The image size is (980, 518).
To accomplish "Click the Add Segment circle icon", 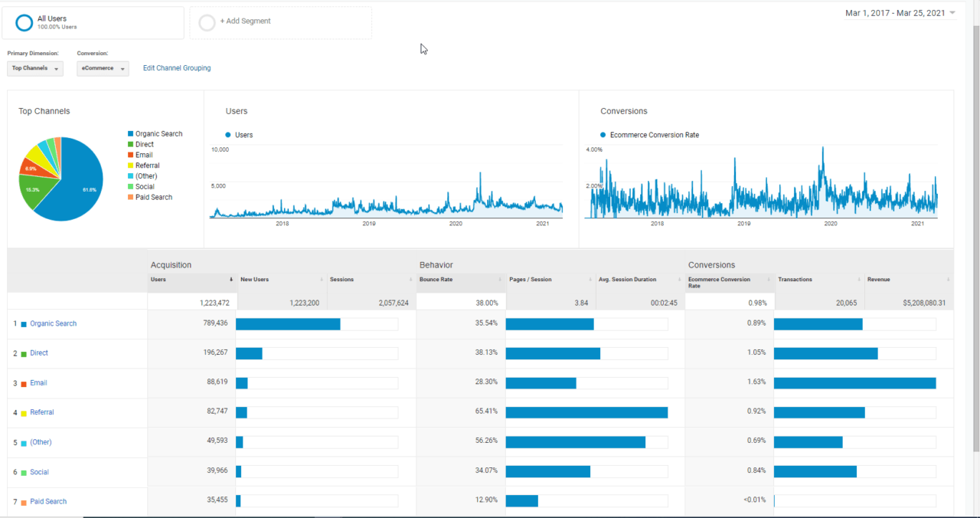I will pos(207,23).
